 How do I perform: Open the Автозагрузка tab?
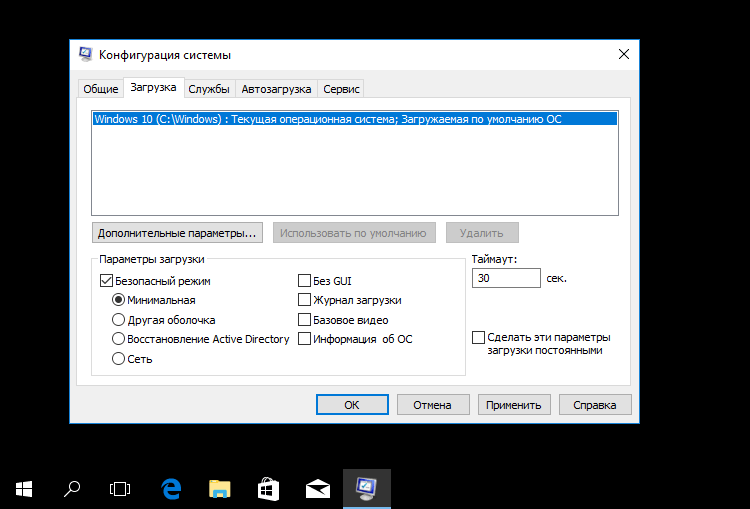pyautogui.click(x=276, y=89)
